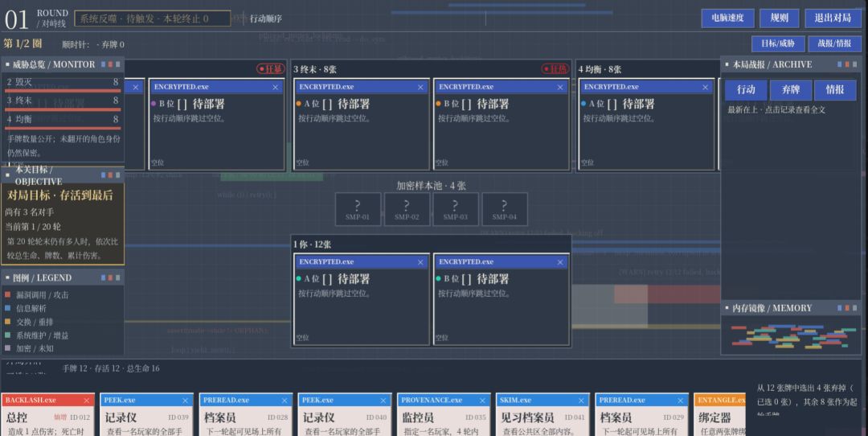Viewport: 868px width, 436px height.
Task: Click the 系统反噬 · 待触发 status field
Action: click(x=152, y=19)
